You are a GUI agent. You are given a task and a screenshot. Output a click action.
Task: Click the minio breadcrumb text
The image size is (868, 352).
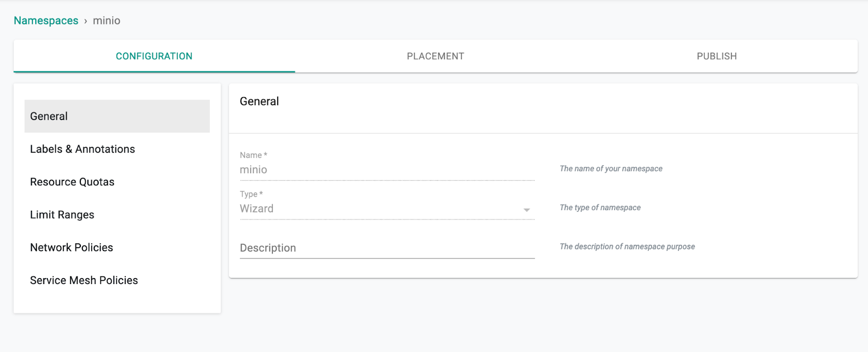(106, 21)
